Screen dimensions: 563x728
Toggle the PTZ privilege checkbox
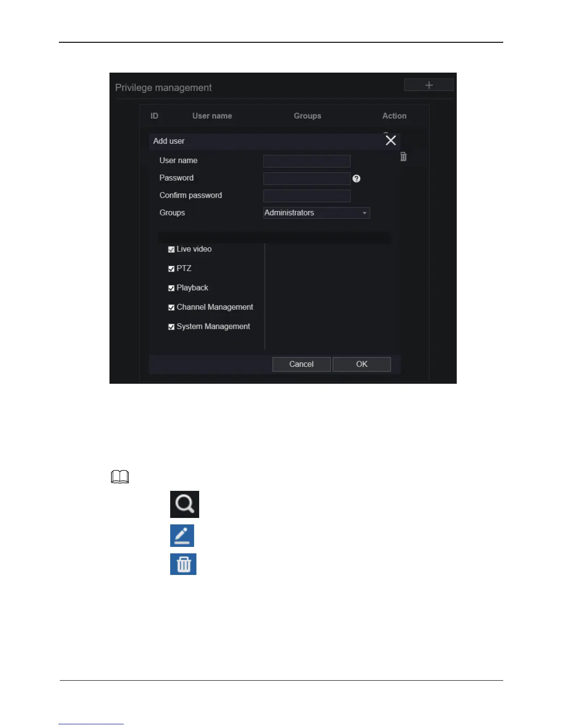pyautogui.click(x=171, y=269)
